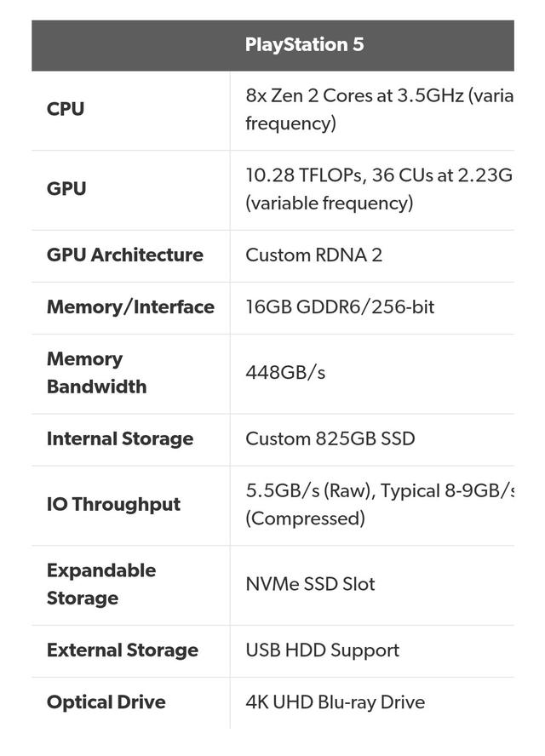Click the PlayStation 5 column header
Screen dimensions: 545x756
pyautogui.click(x=304, y=45)
